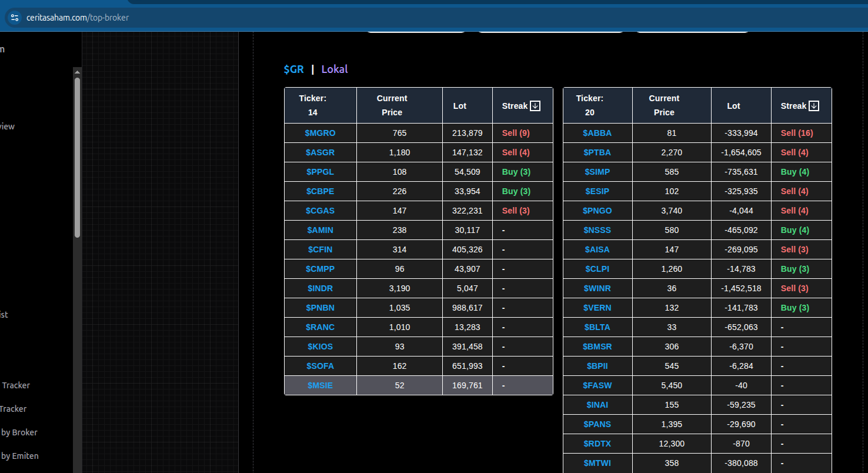This screenshot has width=868, height=473.
Task: Open the $GR broker link
Action: [x=293, y=69]
